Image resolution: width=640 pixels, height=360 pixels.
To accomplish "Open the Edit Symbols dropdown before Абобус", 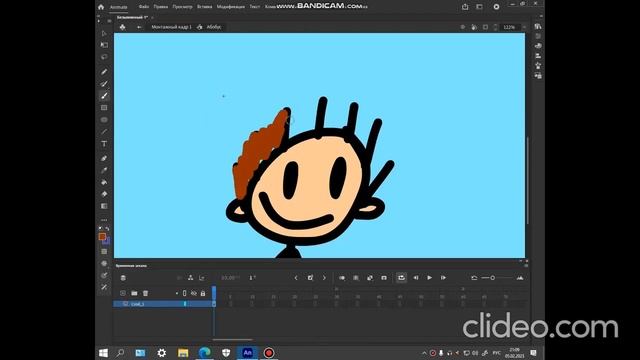I will [x=199, y=27].
